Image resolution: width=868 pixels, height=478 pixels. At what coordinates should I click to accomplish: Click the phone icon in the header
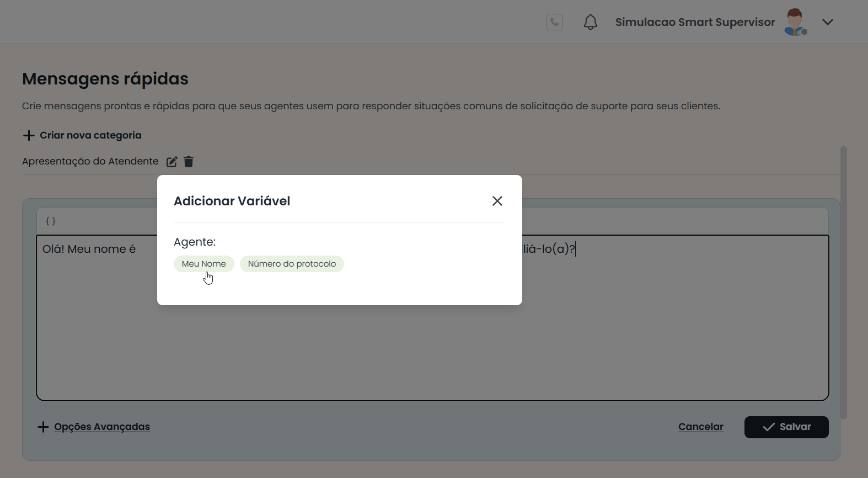pos(554,22)
